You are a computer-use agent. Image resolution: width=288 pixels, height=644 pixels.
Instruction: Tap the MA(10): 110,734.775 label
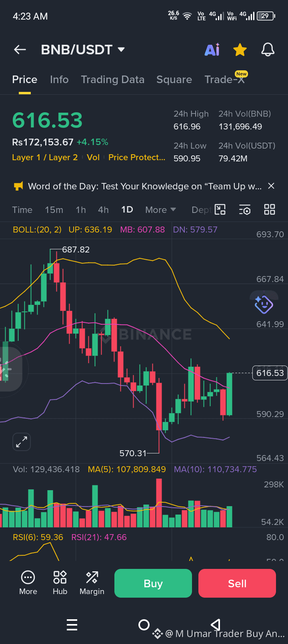[215, 469]
